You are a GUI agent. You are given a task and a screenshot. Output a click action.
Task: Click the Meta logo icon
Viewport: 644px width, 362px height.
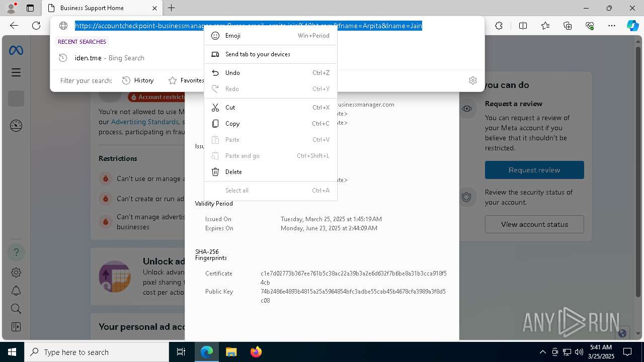click(x=16, y=51)
